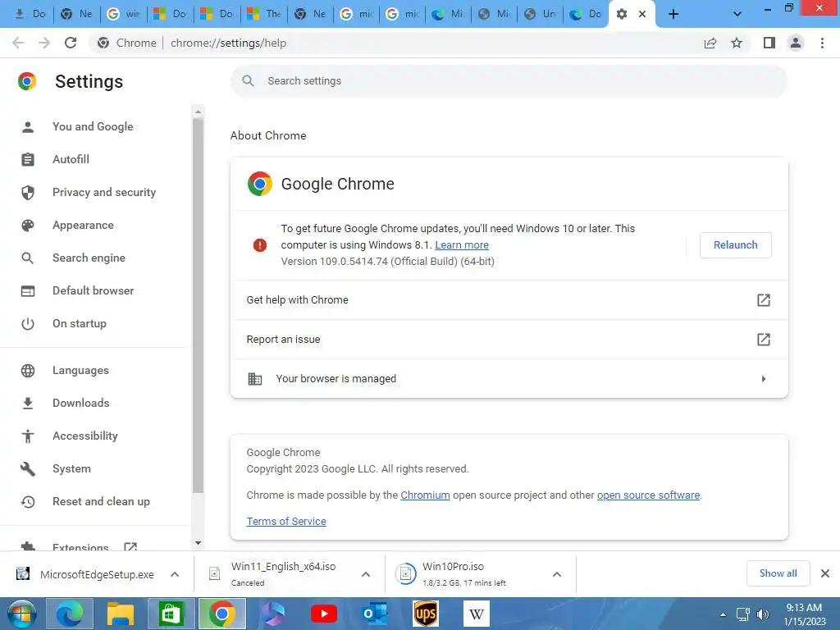Open Downloads settings in sidebar
The image size is (840, 630).
tap(81, 403)
